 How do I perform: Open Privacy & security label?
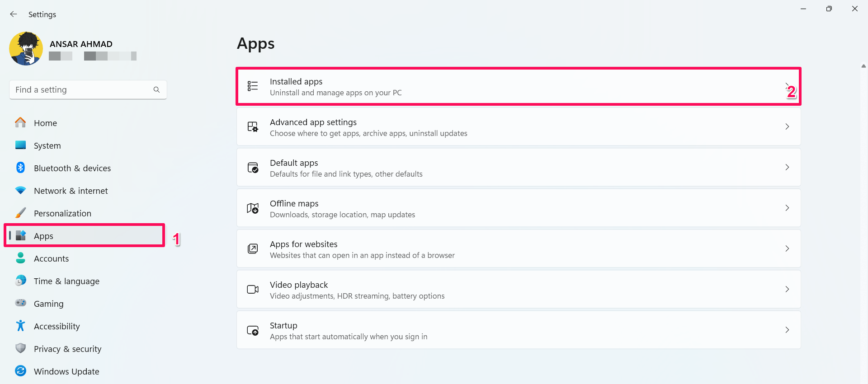point(67,349)
